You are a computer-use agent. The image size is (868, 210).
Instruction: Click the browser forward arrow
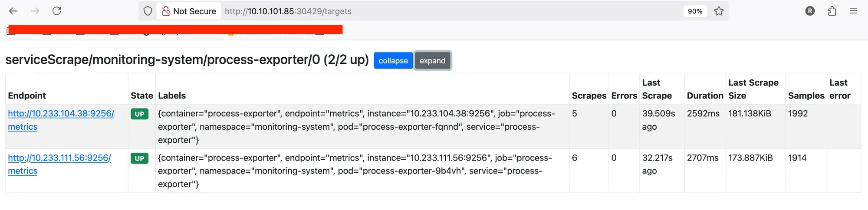coord(35,11)
